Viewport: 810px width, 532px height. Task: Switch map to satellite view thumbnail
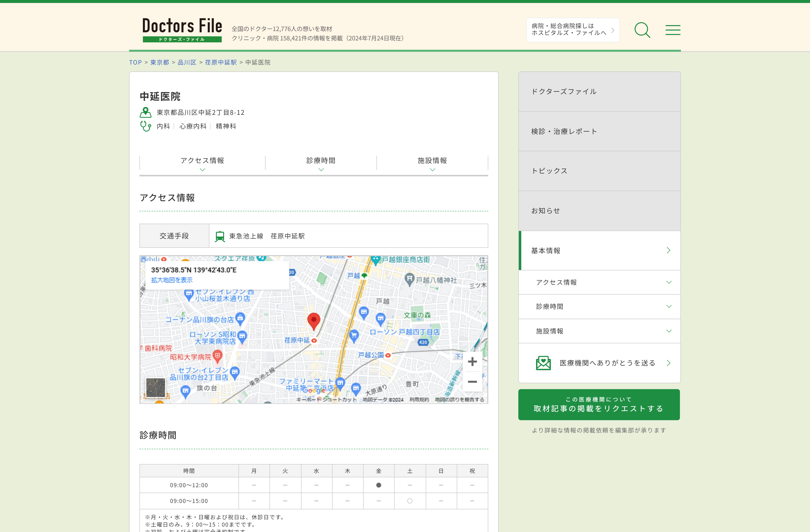[x=155, y=387]
